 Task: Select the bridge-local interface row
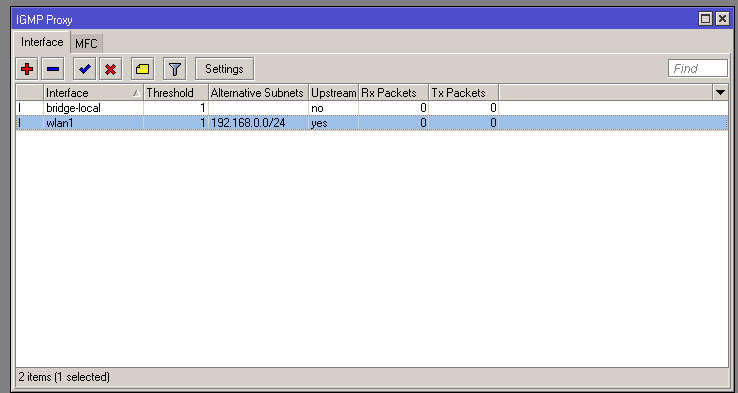point(372,108)
